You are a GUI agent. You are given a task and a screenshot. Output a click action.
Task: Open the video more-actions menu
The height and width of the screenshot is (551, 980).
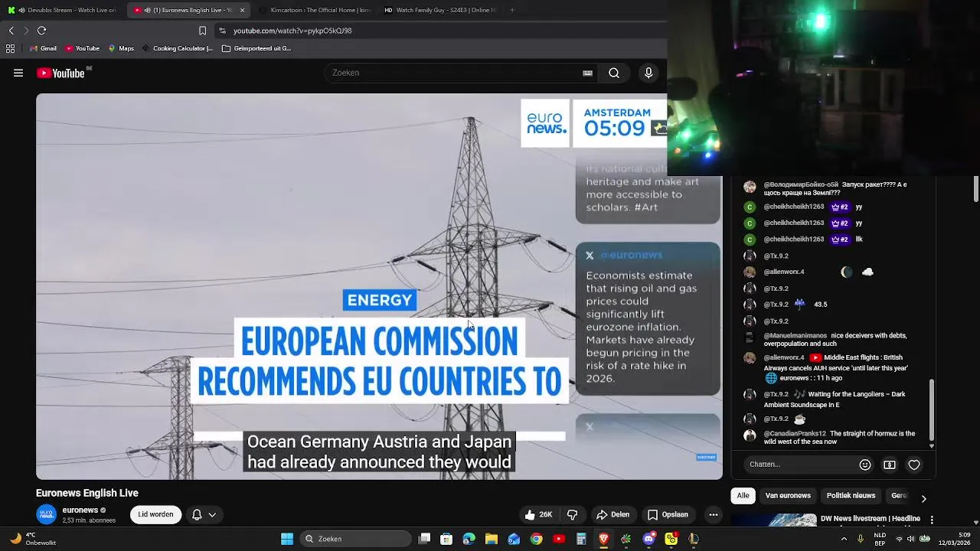(714, 515)
